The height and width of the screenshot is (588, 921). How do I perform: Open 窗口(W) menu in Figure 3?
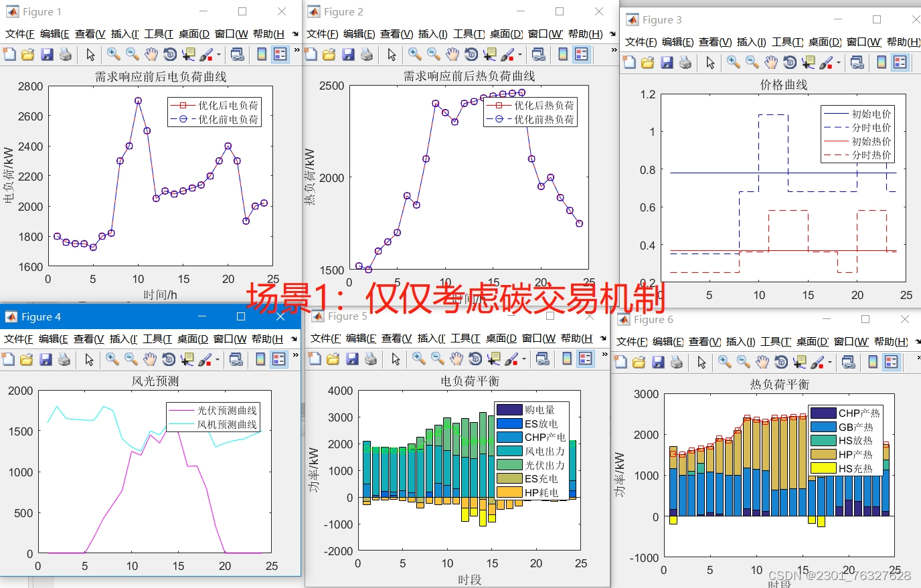pyautogui.click(x=864, y=42)
